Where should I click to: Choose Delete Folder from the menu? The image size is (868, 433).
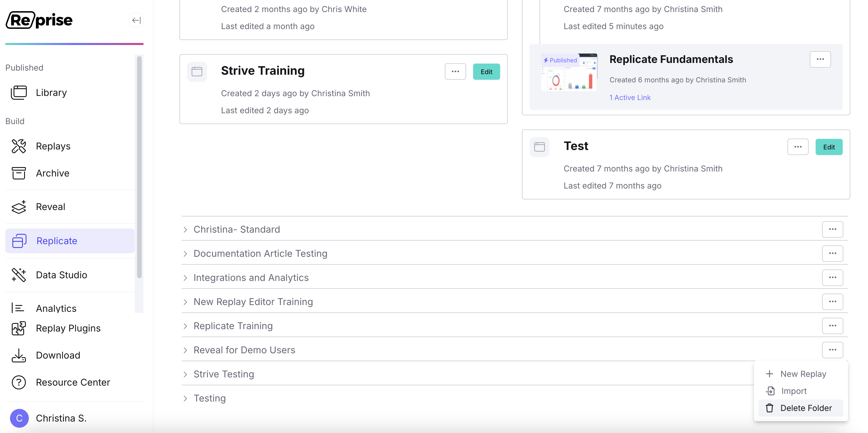pyautogui.click(x=801, y=408)
